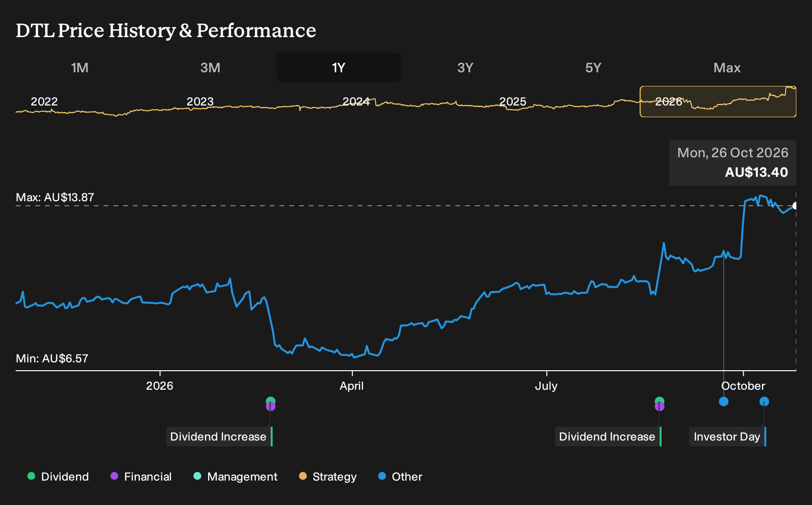The image size is (812, 505).
Task: Click the AU$13.40 price tooltip
Action: click(733, 163)
